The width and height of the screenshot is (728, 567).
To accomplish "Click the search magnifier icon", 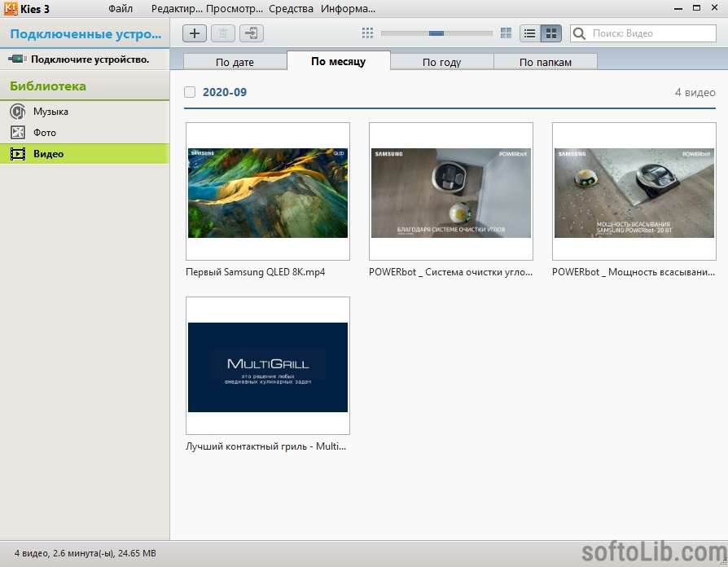I will tap(579, 33).
